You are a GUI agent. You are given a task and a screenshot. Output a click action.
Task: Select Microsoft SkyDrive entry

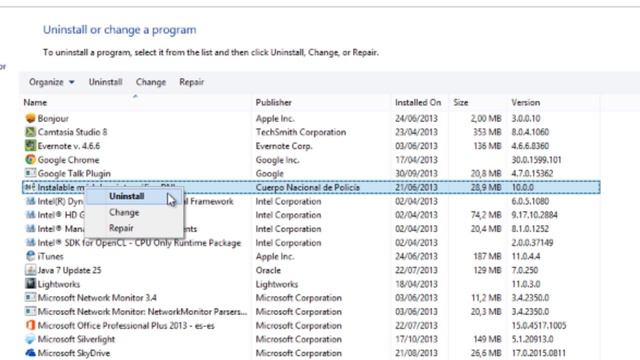point(73,353)
